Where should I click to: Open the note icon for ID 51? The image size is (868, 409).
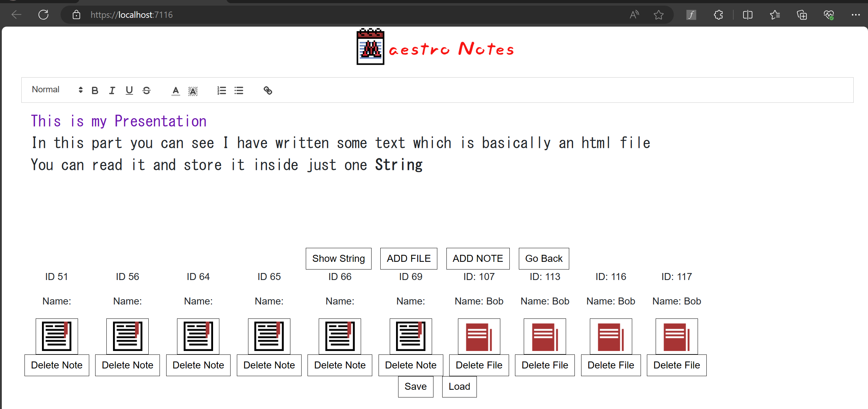pos(57,336)
